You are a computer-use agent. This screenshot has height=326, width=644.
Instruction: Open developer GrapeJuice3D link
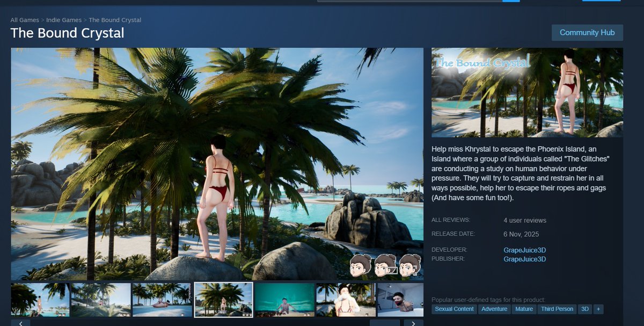(x=524, y=250)
